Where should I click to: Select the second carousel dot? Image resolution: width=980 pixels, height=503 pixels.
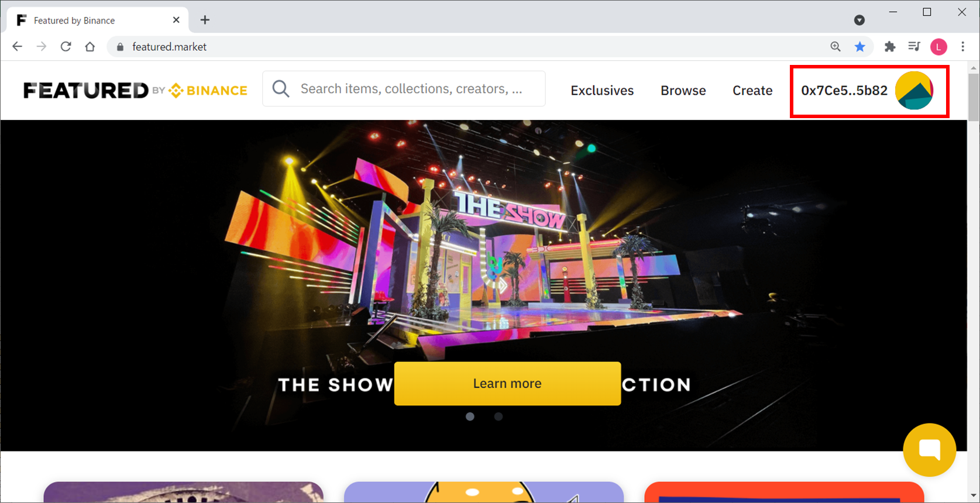tap(498, 416)
